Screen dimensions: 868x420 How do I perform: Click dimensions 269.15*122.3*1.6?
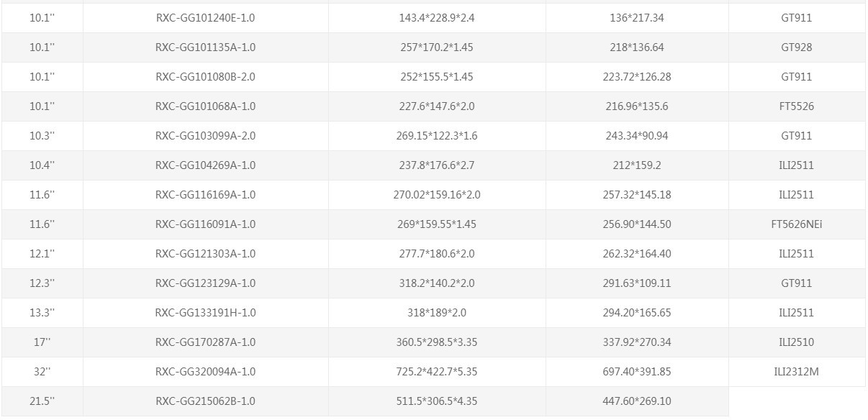coord(437,136)
